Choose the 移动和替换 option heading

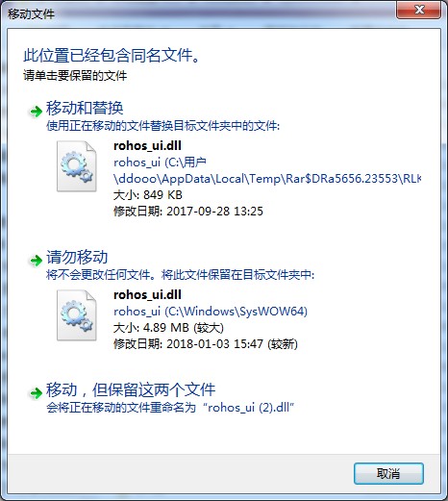pyautogui.click(x=85, y=108)
